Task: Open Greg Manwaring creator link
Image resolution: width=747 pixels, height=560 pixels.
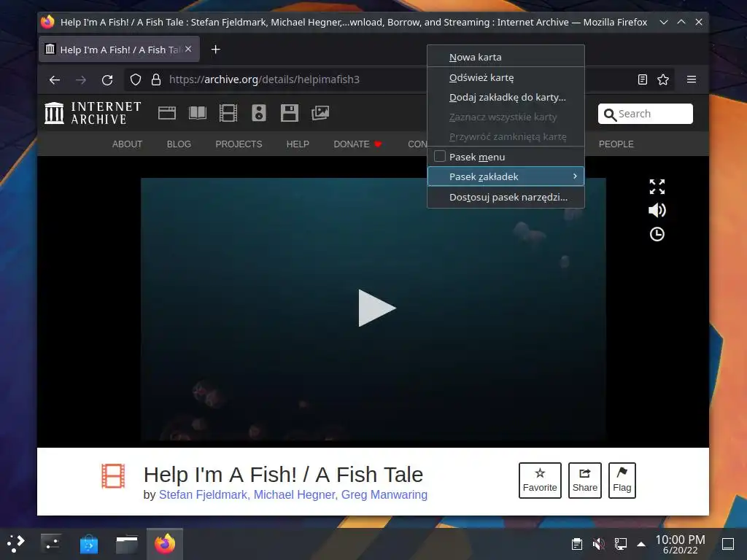Action: 384,495
